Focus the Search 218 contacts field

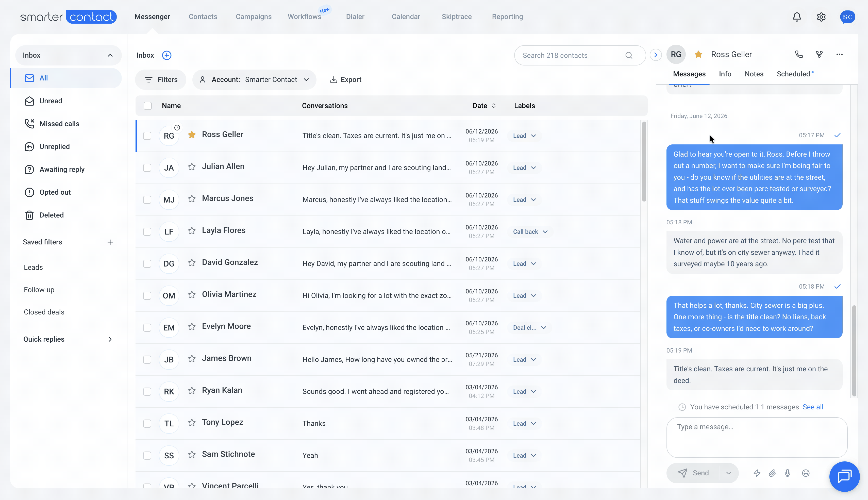(580, 55)
